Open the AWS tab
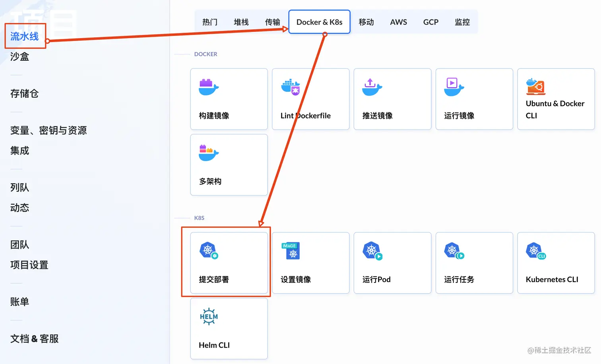Screen dimensions: 601x364 pos(398,22)
